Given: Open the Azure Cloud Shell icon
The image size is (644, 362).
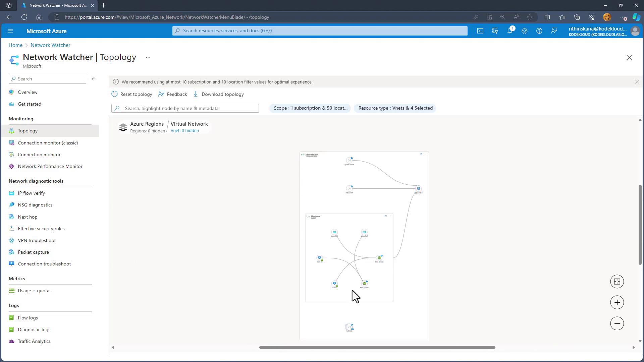Looking at the screenshot, I should (x=480, y=31).
